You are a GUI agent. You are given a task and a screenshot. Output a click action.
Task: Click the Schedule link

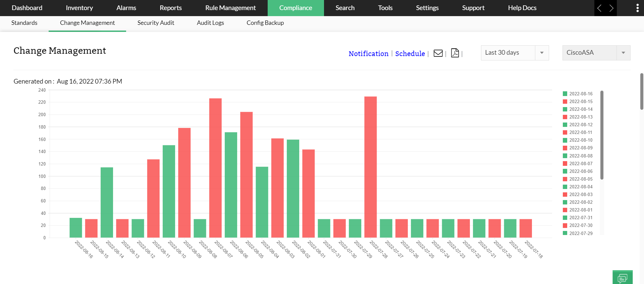410,54
